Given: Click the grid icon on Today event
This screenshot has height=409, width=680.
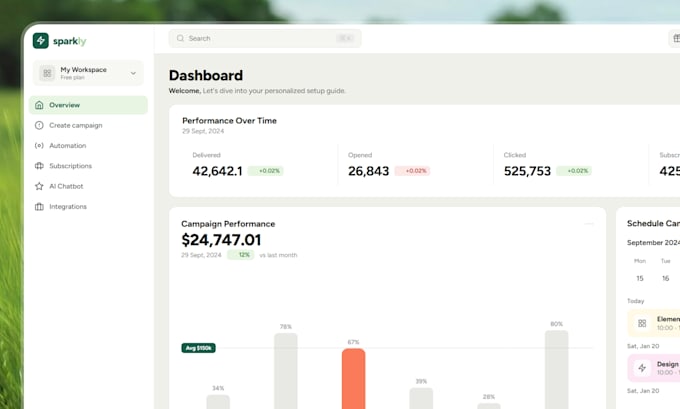Looking at the screenshot, I should click(x=642, y=323).
